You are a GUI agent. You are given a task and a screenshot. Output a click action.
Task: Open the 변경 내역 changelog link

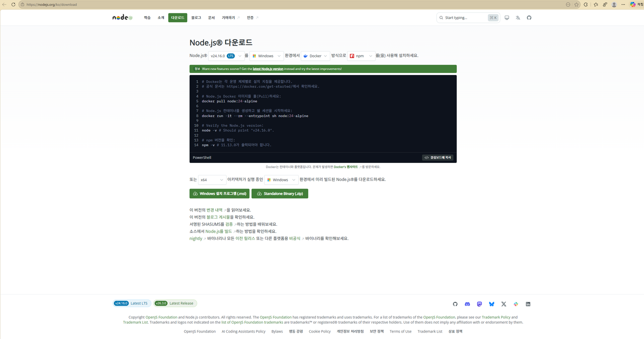tap(216, 210)
